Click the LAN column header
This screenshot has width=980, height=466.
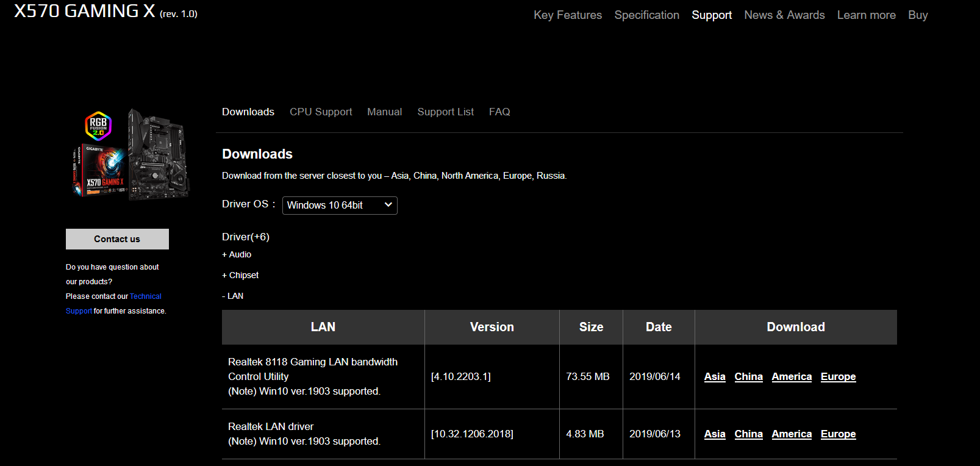pos(323,327)
